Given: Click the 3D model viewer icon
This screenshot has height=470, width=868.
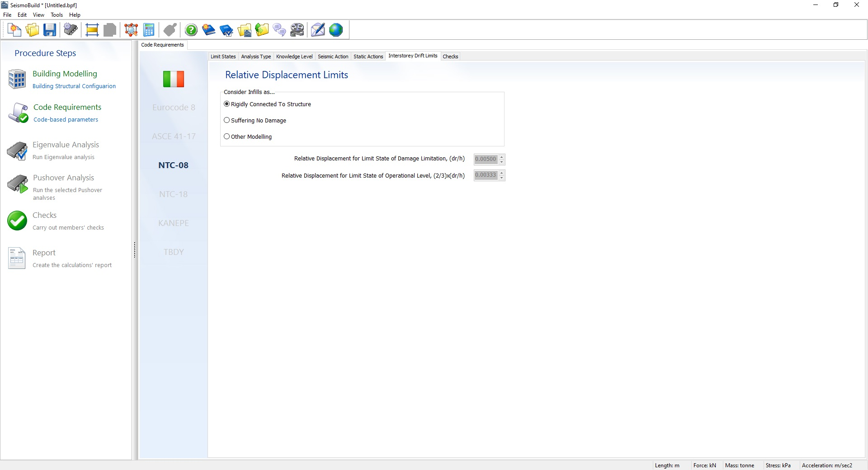Looking at the screenshot, I should coord(131,30).
